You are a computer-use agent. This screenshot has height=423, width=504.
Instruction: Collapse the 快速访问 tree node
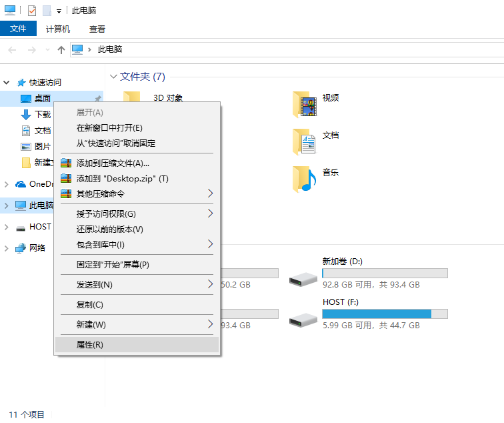tap(6, 83)
